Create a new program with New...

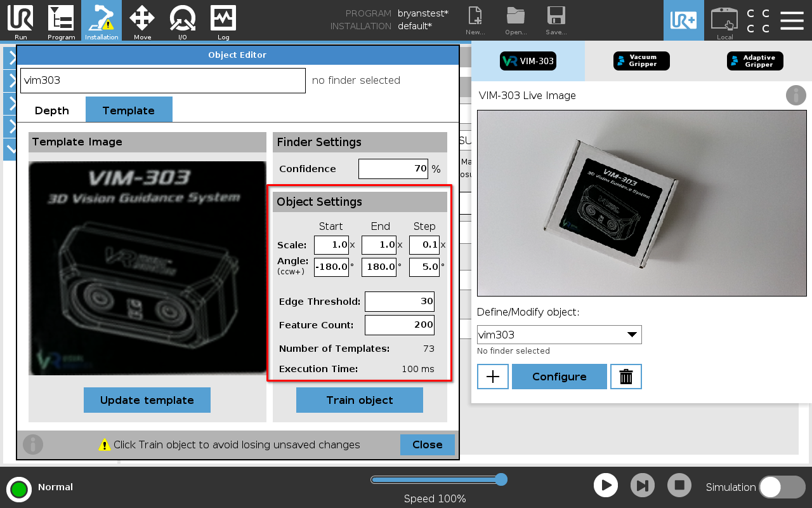click(x=475, y=20)
